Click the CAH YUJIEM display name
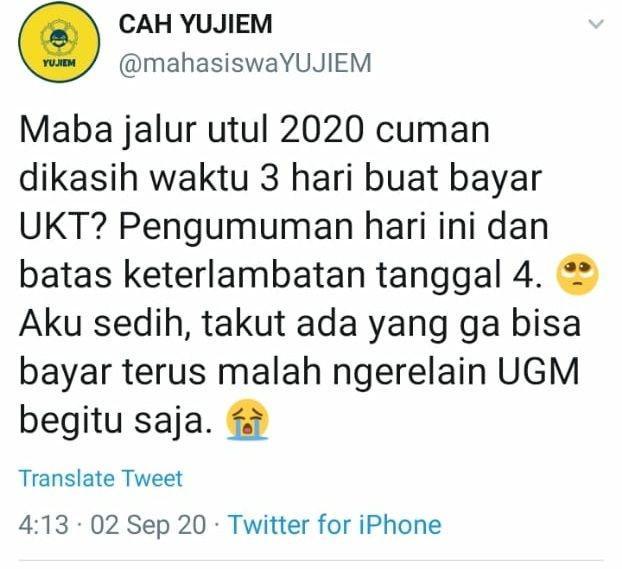The height and width of the screenshot is (569, 622). (x=196, y=24)
